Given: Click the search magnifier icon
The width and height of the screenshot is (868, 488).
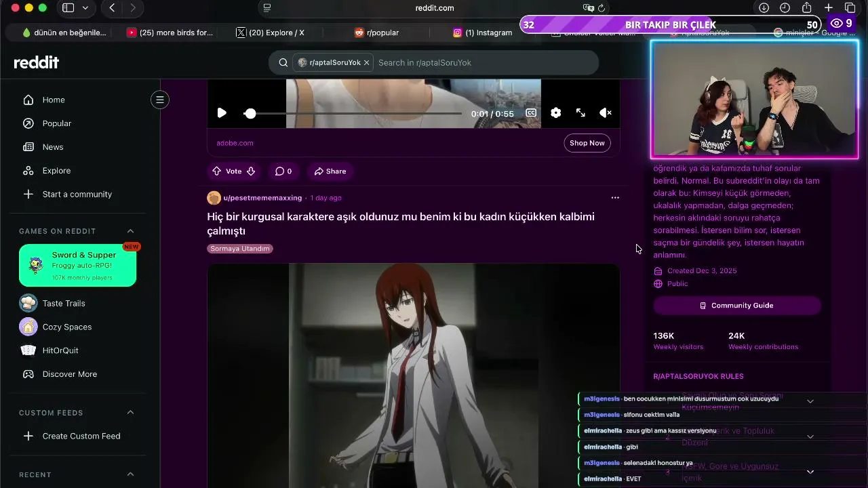Looking at the screenshot, I should 283,62.
